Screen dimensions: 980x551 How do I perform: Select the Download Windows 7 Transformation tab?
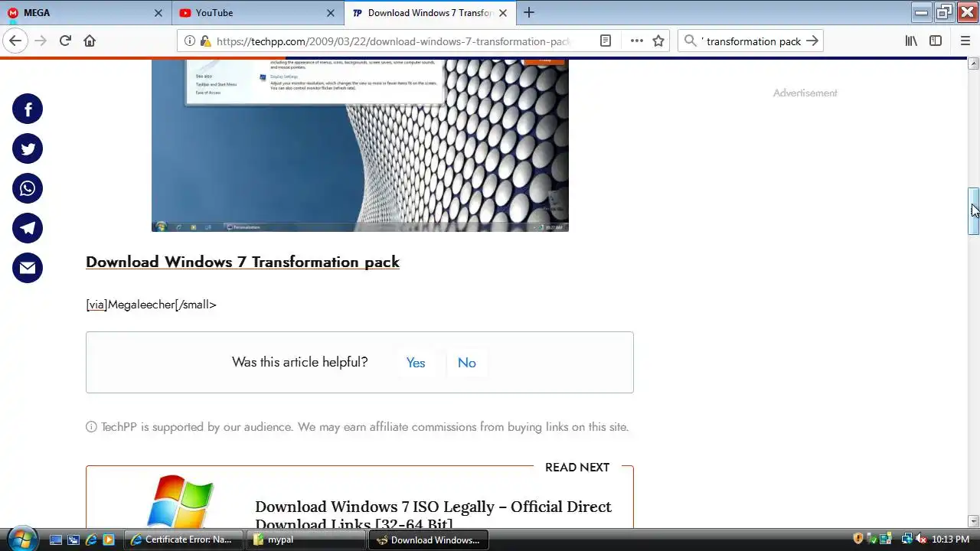pos(430,13)
